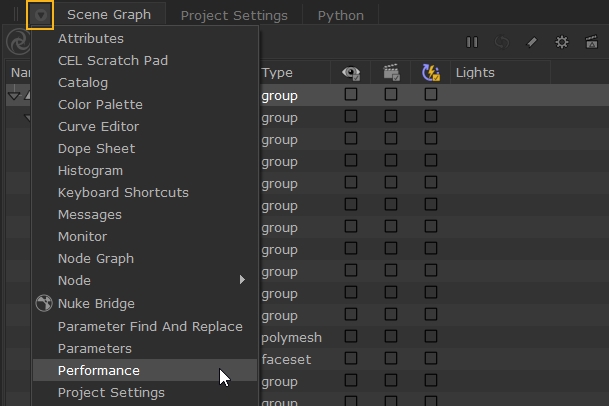Image resolution: width=609 pixels, height=406 pixels.
Task: Open scene graph gear settings icon
Action: coord(562,42)
